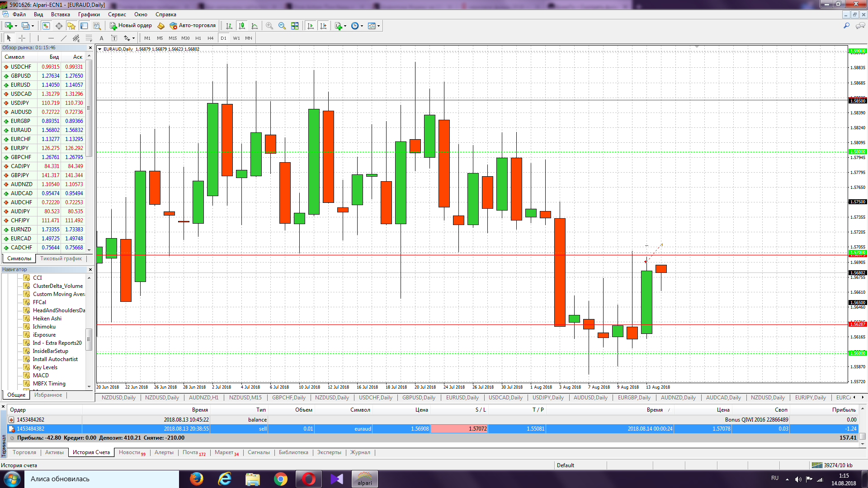Toggle the Terminal panel toolbar icon
The height and width of the screenshot is (488, 868).
point(84,26)
